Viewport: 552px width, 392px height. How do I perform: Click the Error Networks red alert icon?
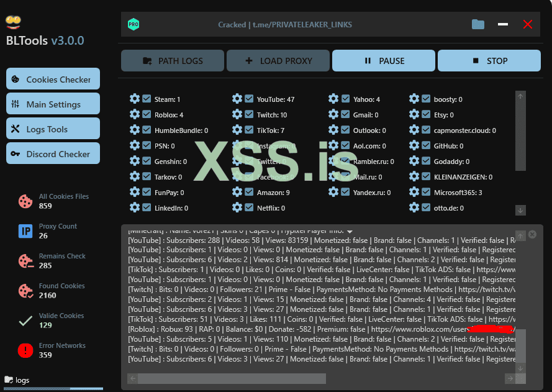[25, 350]
